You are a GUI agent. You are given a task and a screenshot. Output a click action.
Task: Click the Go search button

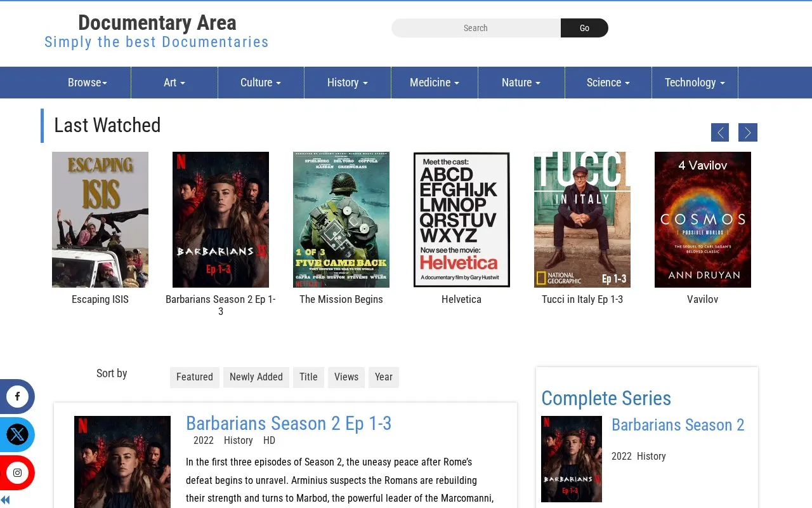[x=584, y=28]
